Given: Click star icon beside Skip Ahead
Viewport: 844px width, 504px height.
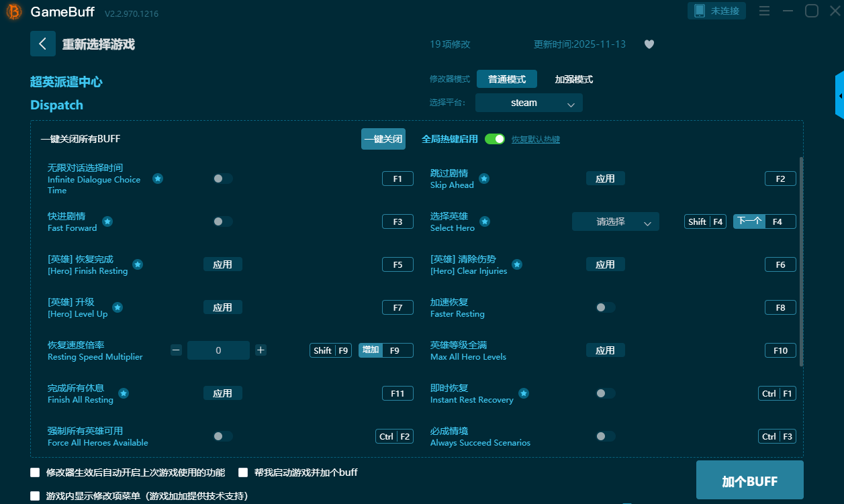Looking at the screenshot, I should pyautogui.click(x=484, y=179).
